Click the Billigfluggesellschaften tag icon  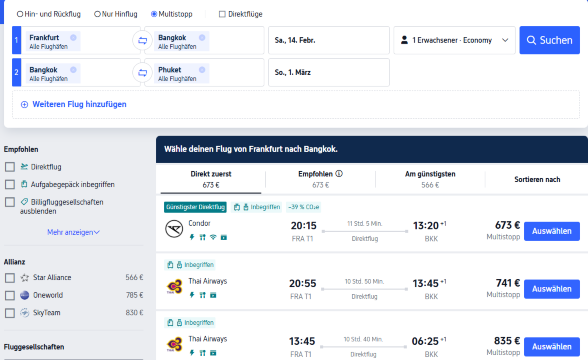click(x=24, y=202)
